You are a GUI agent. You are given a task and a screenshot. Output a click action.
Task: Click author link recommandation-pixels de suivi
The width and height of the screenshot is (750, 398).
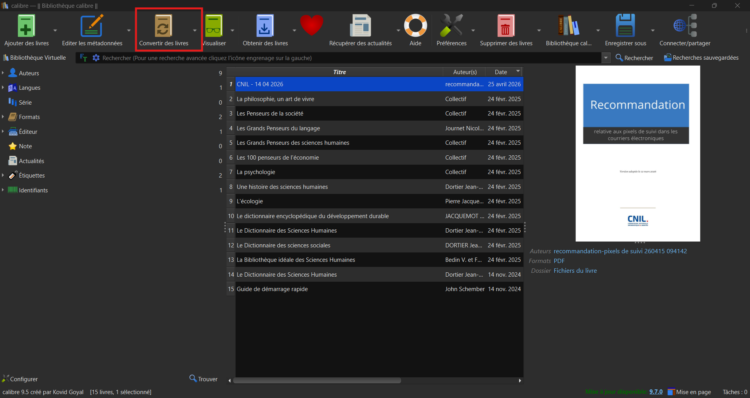tap(620, 251)
